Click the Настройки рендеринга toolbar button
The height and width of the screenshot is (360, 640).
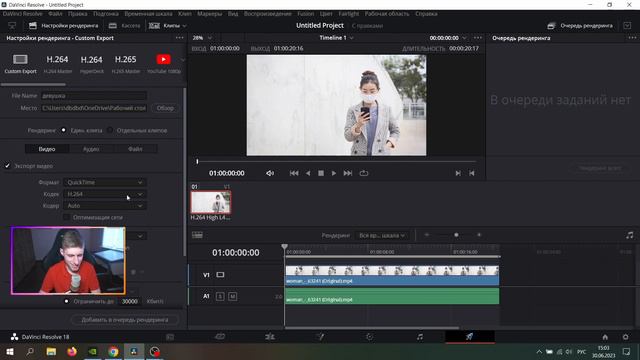tap(63, 26)
